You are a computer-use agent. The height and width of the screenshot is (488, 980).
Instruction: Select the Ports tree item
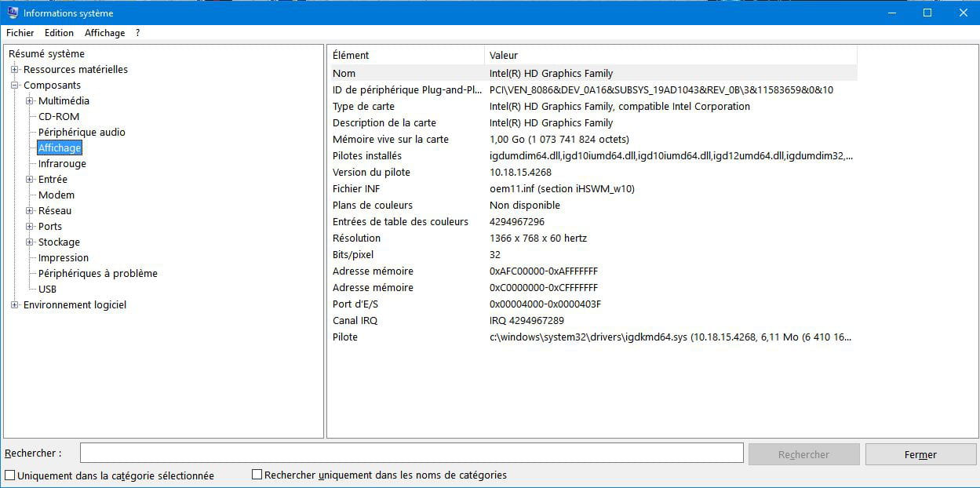(x=50, y=226)
